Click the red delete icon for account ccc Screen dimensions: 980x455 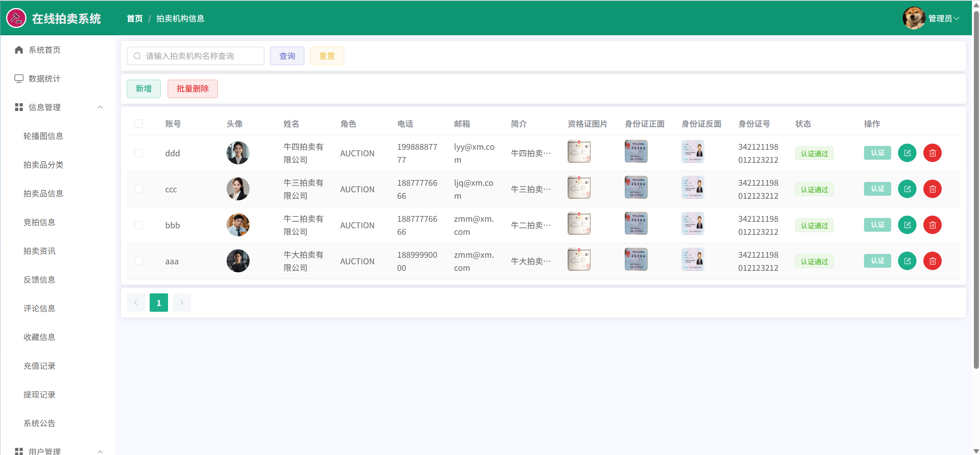[932, 189]
